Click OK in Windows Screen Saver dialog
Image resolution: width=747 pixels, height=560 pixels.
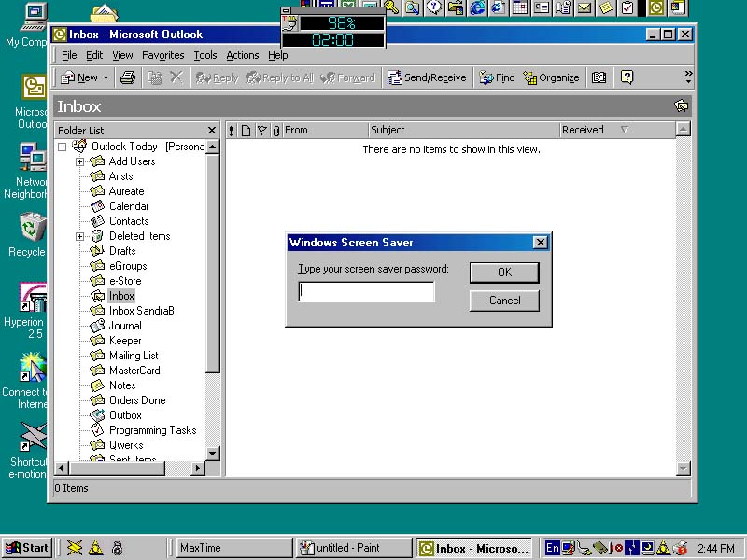click(504, 273)
